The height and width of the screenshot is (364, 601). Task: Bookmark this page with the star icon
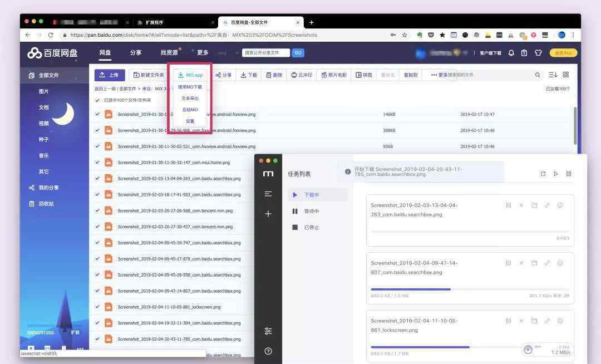(x=405, y=35)
